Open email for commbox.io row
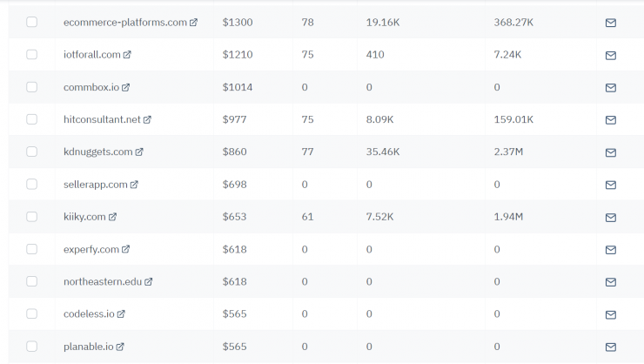The width and height of the screenshot is (644, 364). click(610, 87)
